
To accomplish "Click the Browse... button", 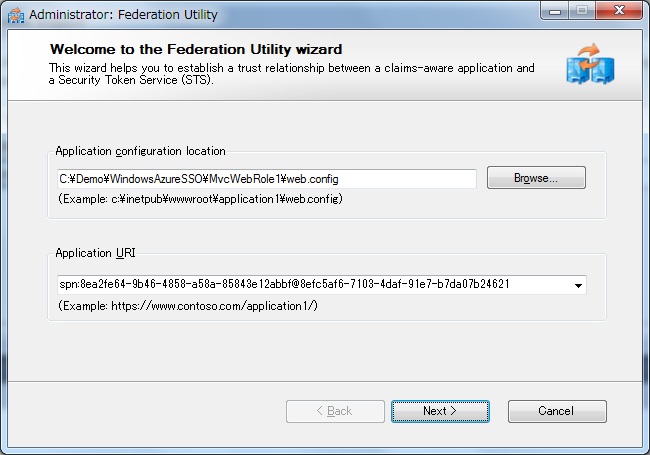I will pyautogui.click(x=536, y=178).
